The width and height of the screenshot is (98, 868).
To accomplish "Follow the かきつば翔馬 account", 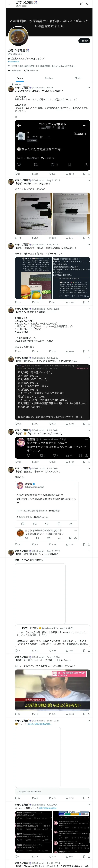I will (x=84, y=41).
